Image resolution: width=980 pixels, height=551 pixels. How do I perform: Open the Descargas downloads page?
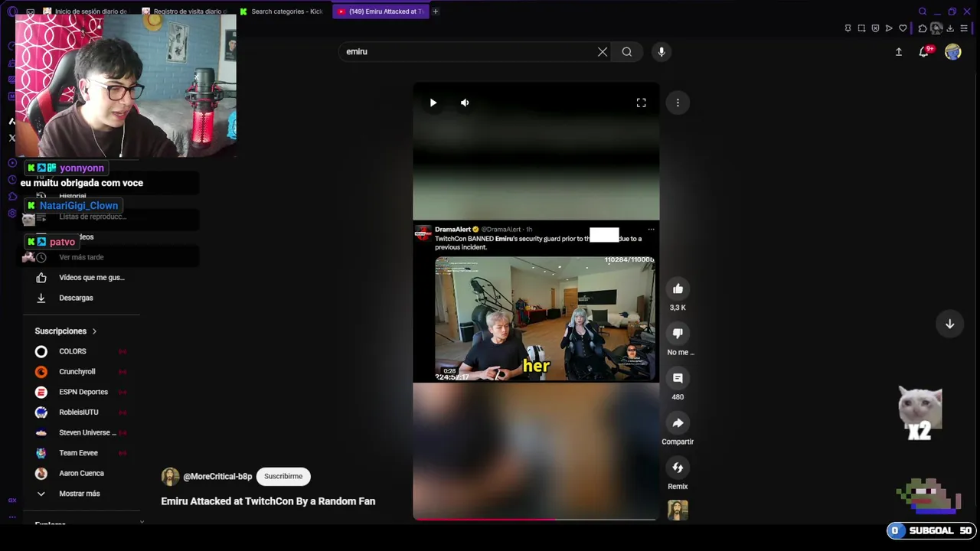pos(76,298)
